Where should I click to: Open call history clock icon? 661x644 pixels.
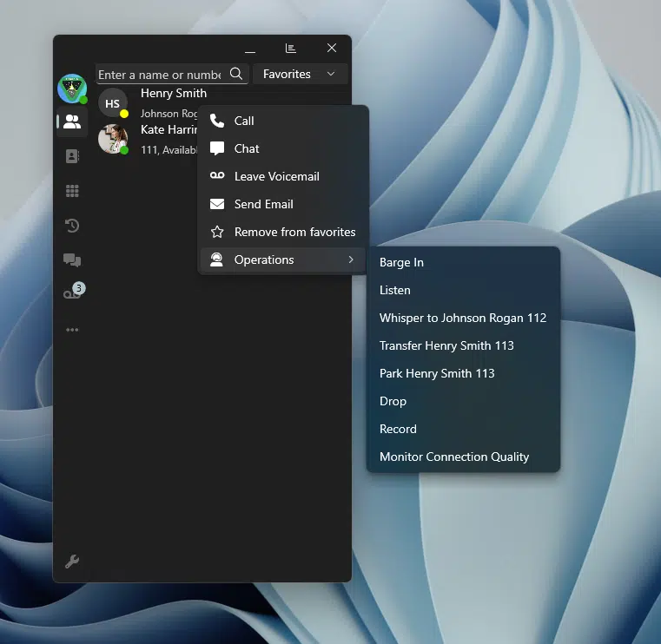pos(72,226)
